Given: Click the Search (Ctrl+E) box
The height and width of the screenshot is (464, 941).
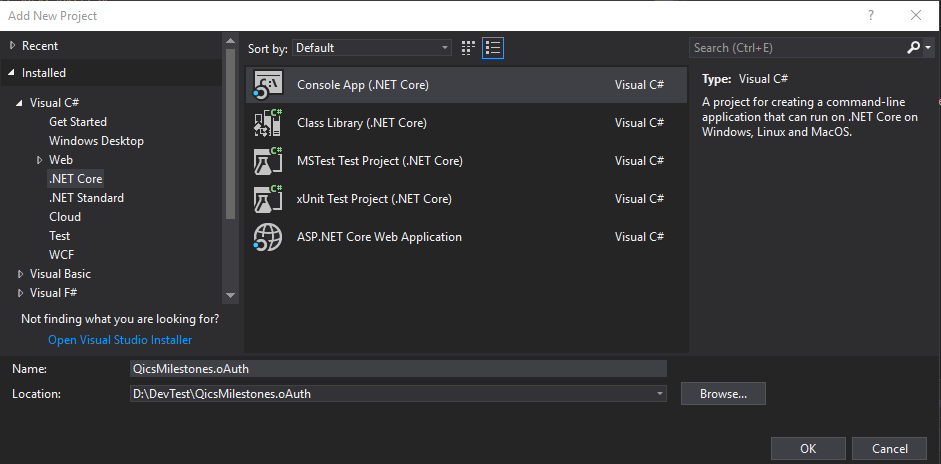Looking at the screenshot, I should pos(798,47).
